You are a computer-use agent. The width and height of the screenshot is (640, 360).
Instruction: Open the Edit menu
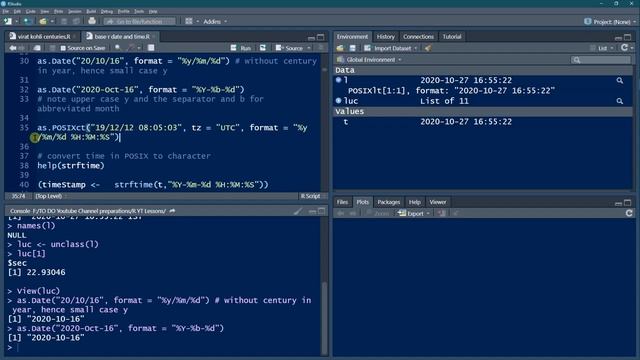point(17,11)
